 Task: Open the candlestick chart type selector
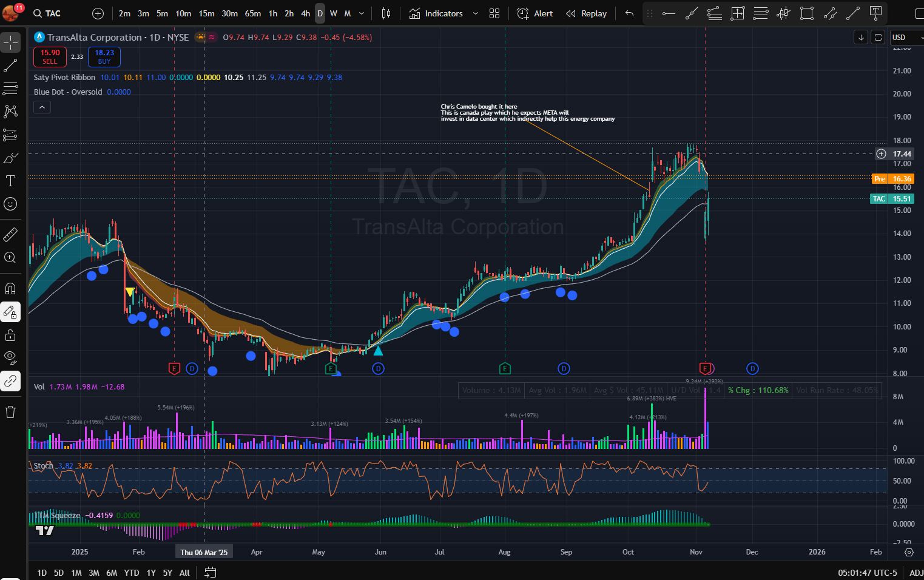tap(386, 13)
